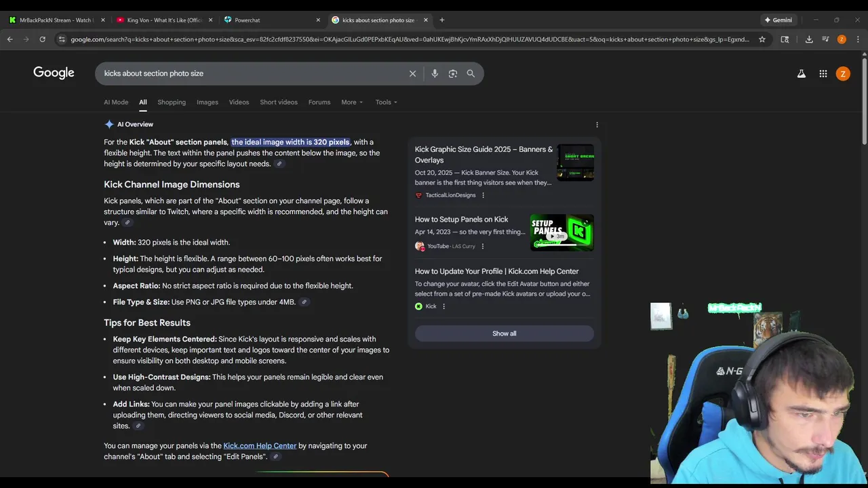Open the Kick Graphic Size Guide thumbnail
Screen dimensions: 868x488
(576, 163)
